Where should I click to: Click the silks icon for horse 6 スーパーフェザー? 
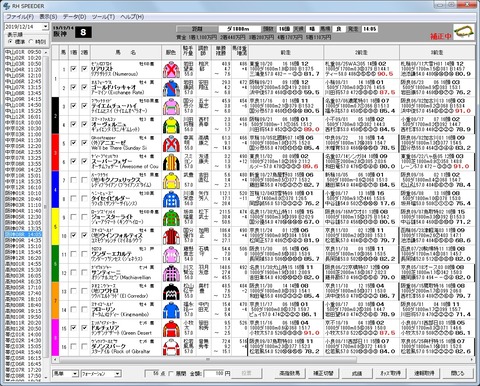coord(171,162)
